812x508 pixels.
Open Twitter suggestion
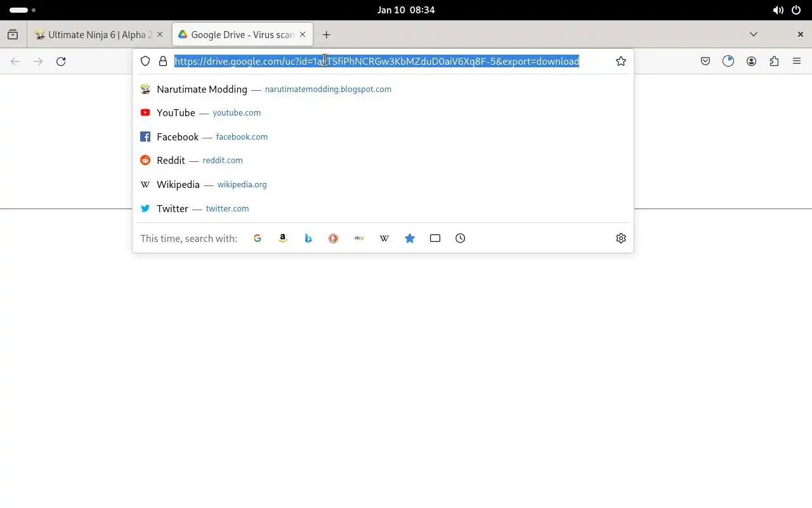click(383, 208)
